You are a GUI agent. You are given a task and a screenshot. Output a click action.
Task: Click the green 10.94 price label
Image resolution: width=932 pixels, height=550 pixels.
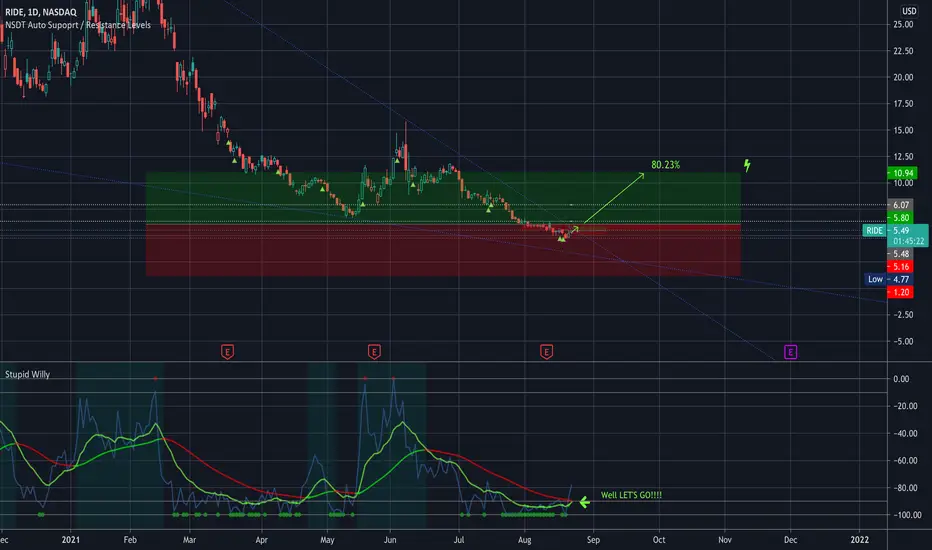900,173
